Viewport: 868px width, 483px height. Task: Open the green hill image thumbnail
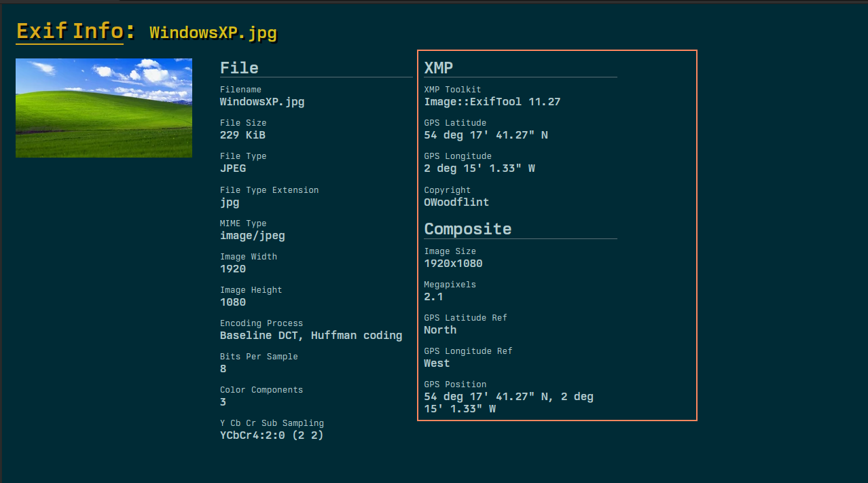(x=104, y=108)
